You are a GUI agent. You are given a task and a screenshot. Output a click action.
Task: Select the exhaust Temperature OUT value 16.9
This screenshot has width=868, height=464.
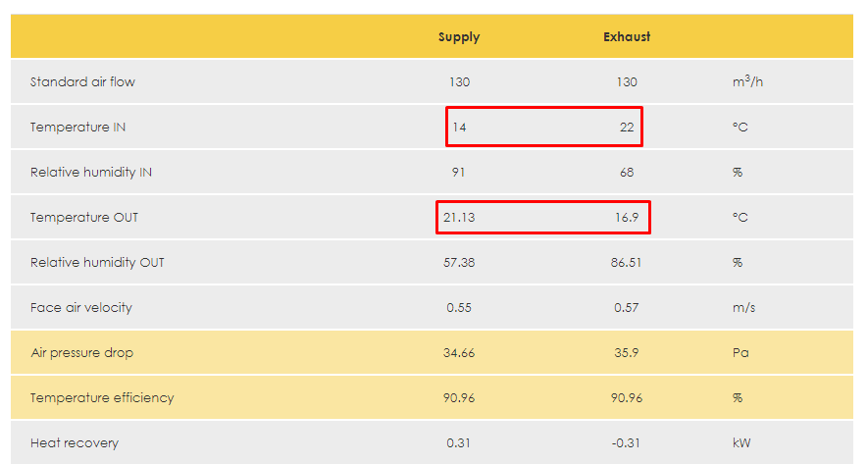(x=627, y=218)
